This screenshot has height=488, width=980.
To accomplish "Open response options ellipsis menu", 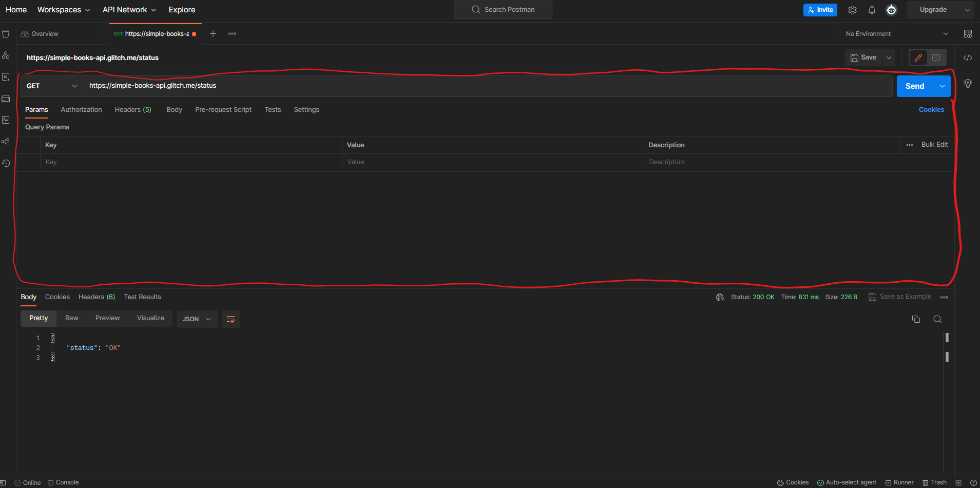I will (944, 297).
